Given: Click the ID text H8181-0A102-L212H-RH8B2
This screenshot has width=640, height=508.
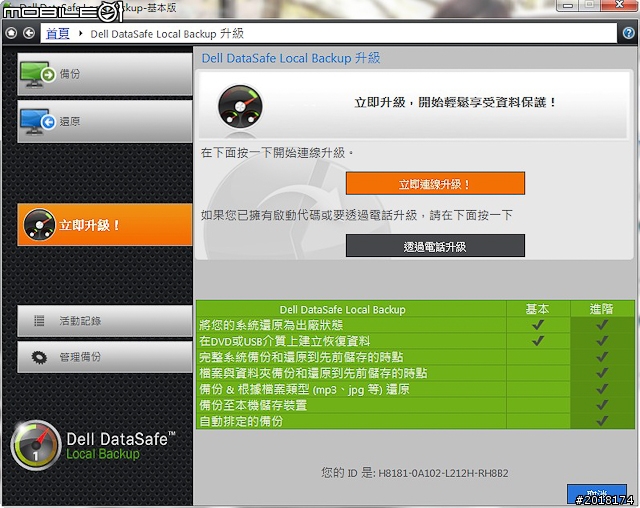Looking at the screenshot, I should pos(443,473).
